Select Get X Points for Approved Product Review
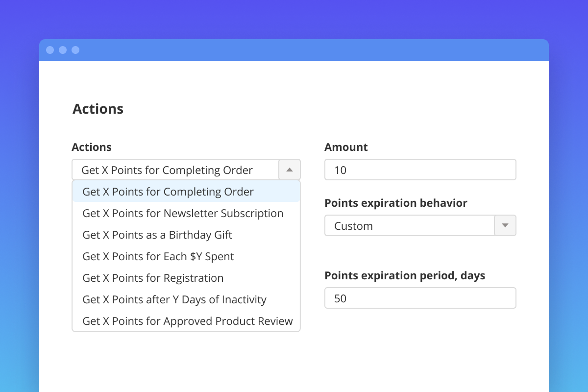The height and width of the screenshot is (392, 588). click(x=188, y=321)
